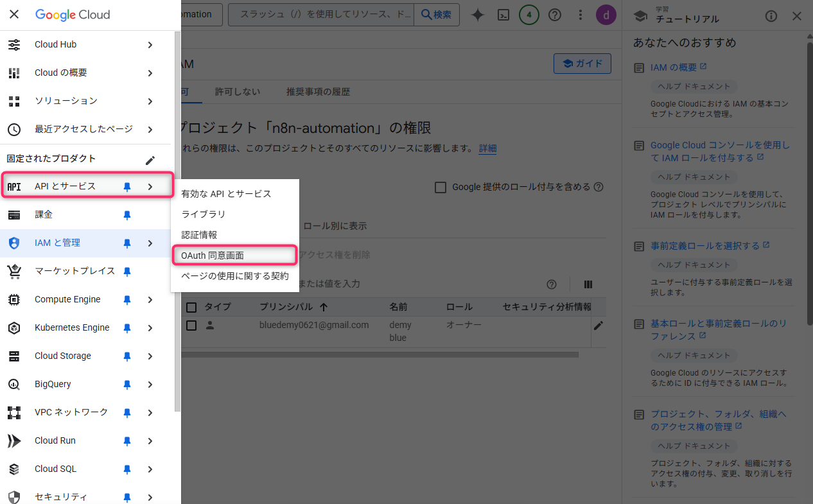Screen dimensions: 813x504
Task: Expand Kubernetes Engine submenu chevron
Action: 150,327
